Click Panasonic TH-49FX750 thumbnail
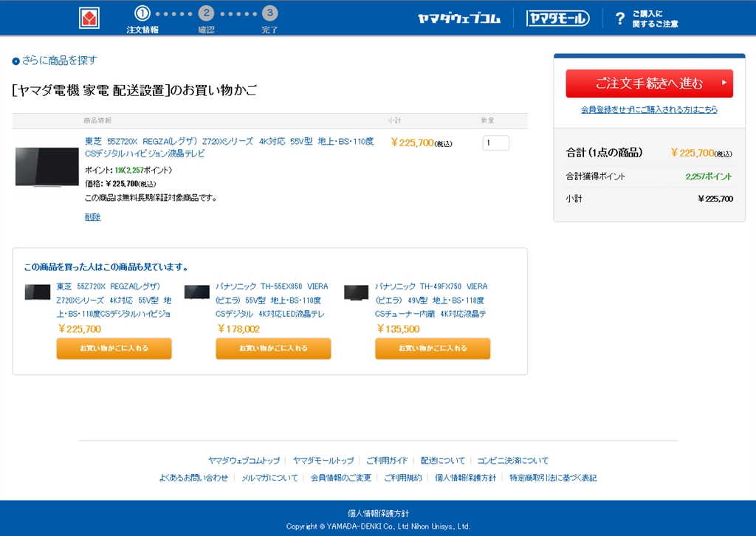This screenshot has height=536, width=756. (357, 292)
